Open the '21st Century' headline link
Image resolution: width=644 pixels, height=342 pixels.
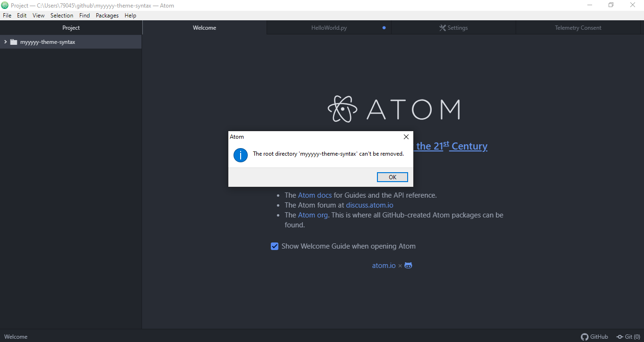(x=451, y=146)
